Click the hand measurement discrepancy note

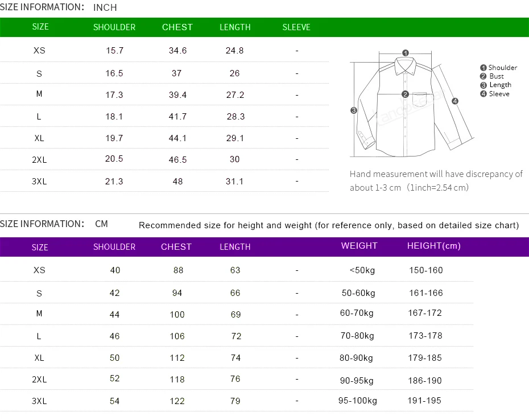pos(436,180)
